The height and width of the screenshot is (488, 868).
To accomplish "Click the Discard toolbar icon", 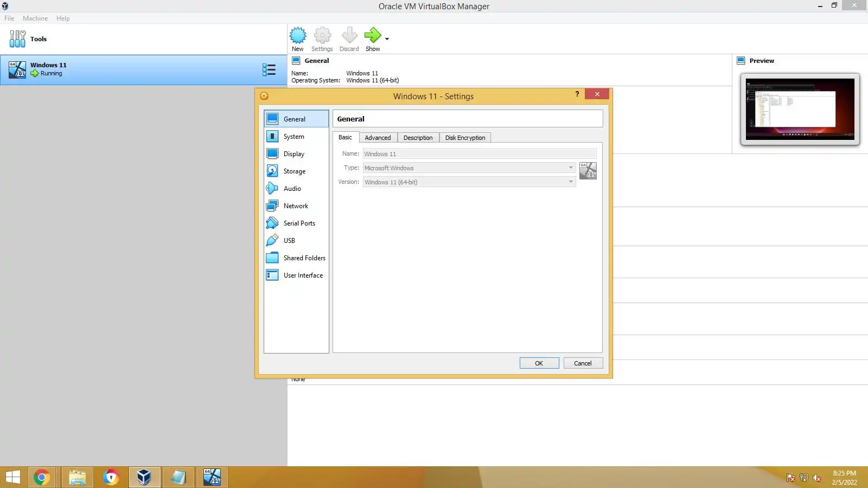I will [349, 39].
